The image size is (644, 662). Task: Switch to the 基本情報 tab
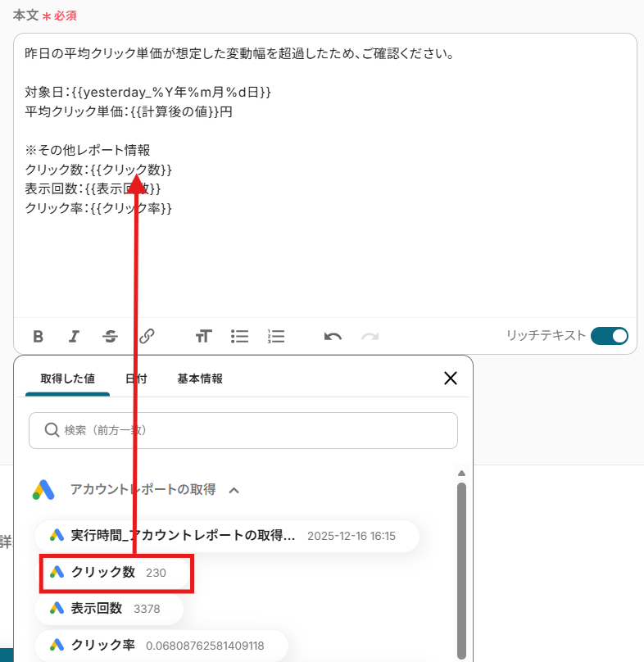point(200,379)
